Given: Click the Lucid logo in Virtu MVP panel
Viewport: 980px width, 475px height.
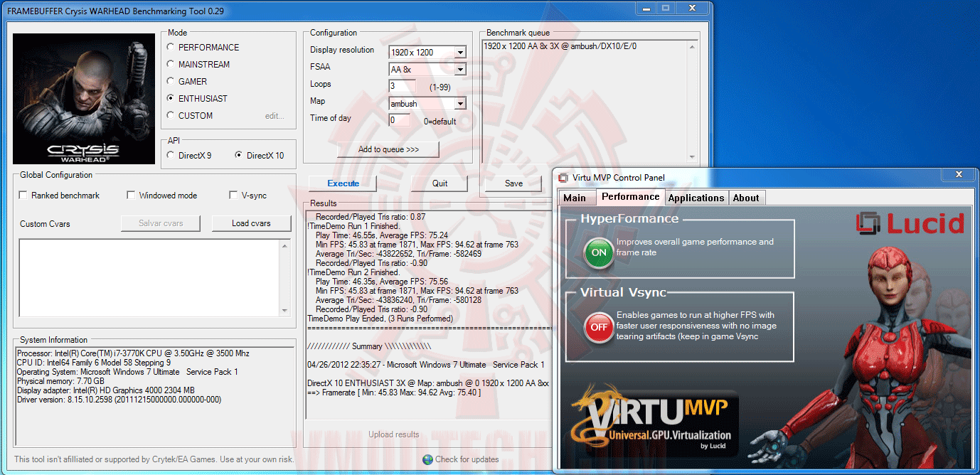Looking at the screenshot, I should point(910,223).
